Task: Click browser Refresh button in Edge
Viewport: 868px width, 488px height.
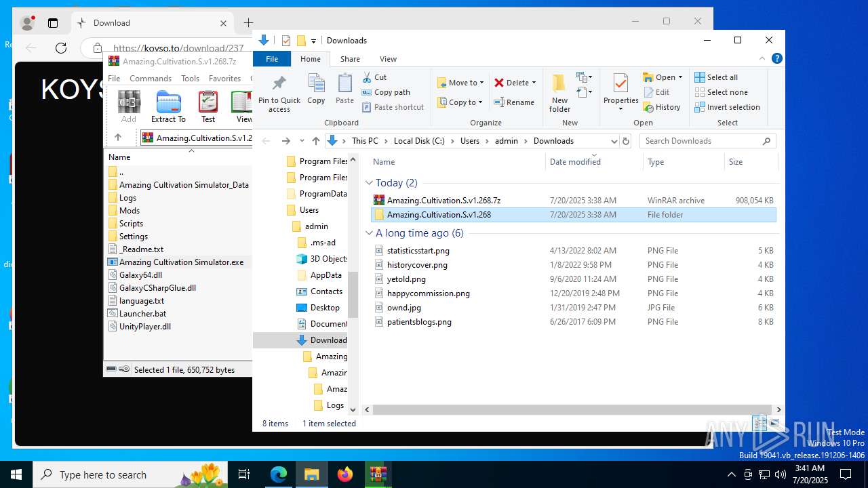Action: point(61,47)
